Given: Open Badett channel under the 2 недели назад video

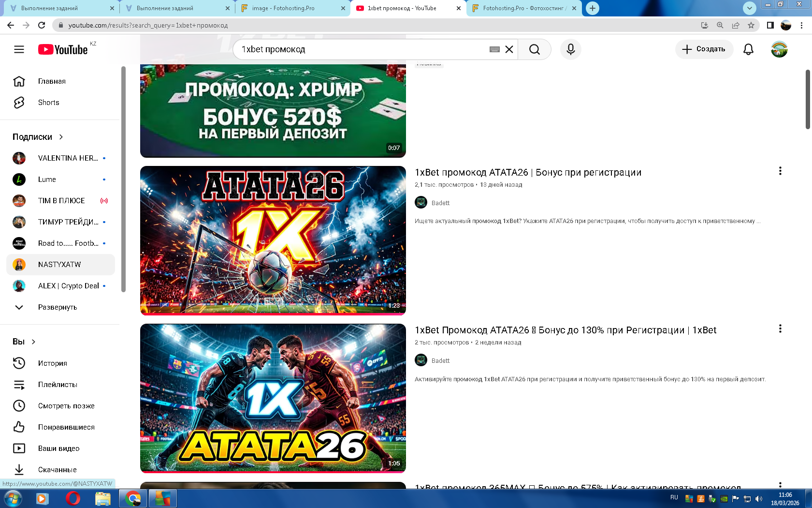Looking at the screenshot, I should click(x=440, y=360).
